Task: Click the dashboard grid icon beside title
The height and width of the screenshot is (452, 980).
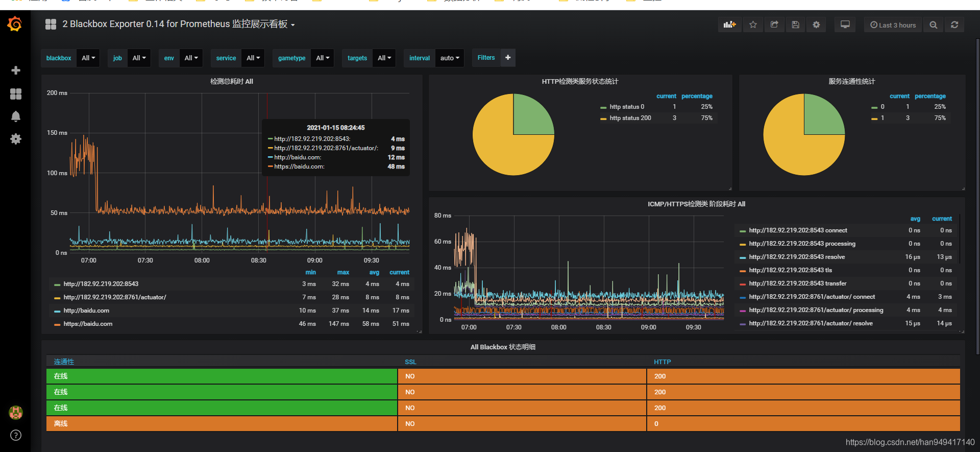Action: [x=51, y=24]
